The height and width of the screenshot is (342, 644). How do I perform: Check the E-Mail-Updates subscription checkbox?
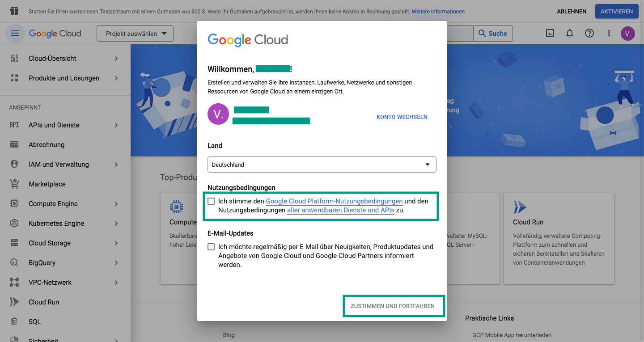[x=211, y=247]
